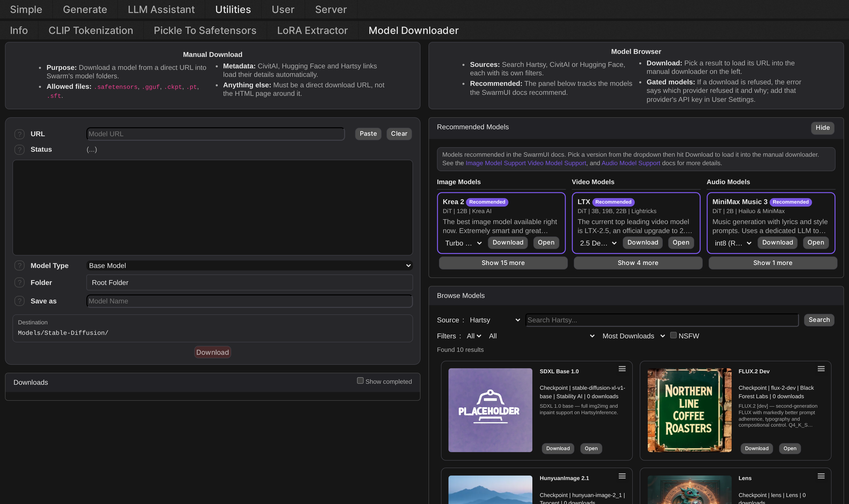Enable the Show completed downloads checkbox

pyautogui.click(x=360, y=381)
